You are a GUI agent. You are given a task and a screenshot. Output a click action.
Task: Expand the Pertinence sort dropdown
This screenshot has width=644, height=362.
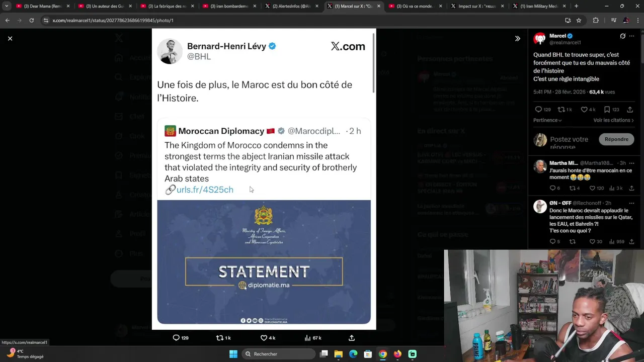click(x=547, y=120)
